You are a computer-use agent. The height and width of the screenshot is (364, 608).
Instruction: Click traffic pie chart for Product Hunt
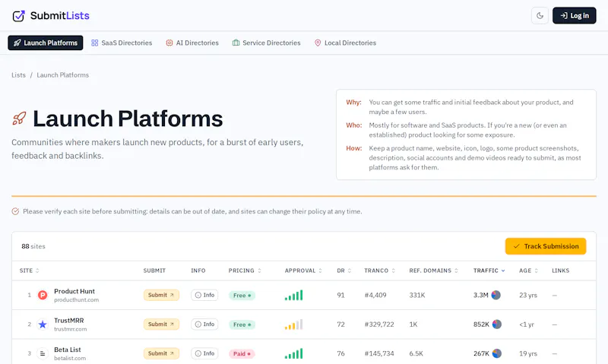(x=496, y=295)
